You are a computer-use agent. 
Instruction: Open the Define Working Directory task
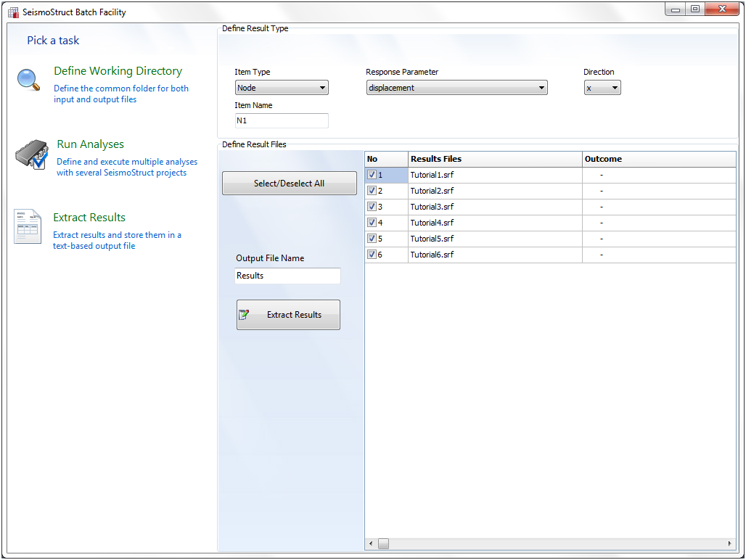click(x=118, y=71)
